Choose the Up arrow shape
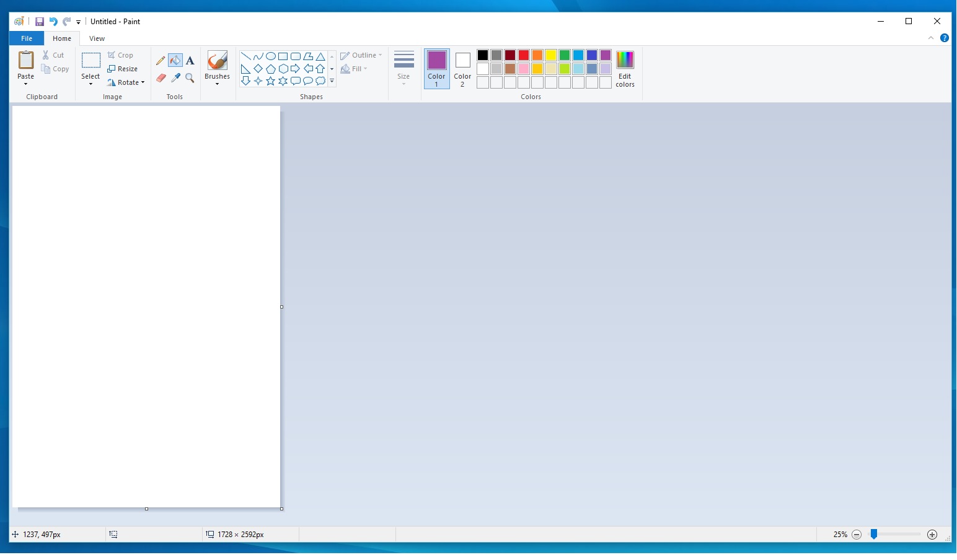 [x=320, y=69]
